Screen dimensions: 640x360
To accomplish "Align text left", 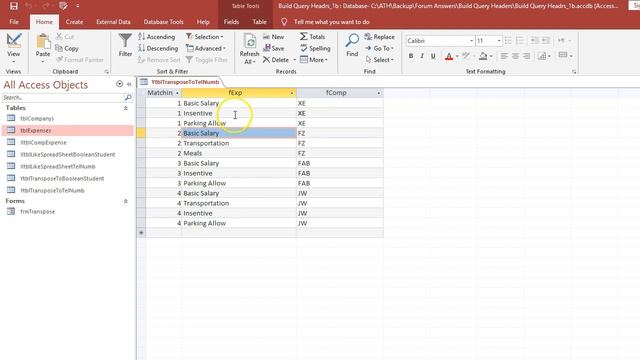I will pos(504,56).
